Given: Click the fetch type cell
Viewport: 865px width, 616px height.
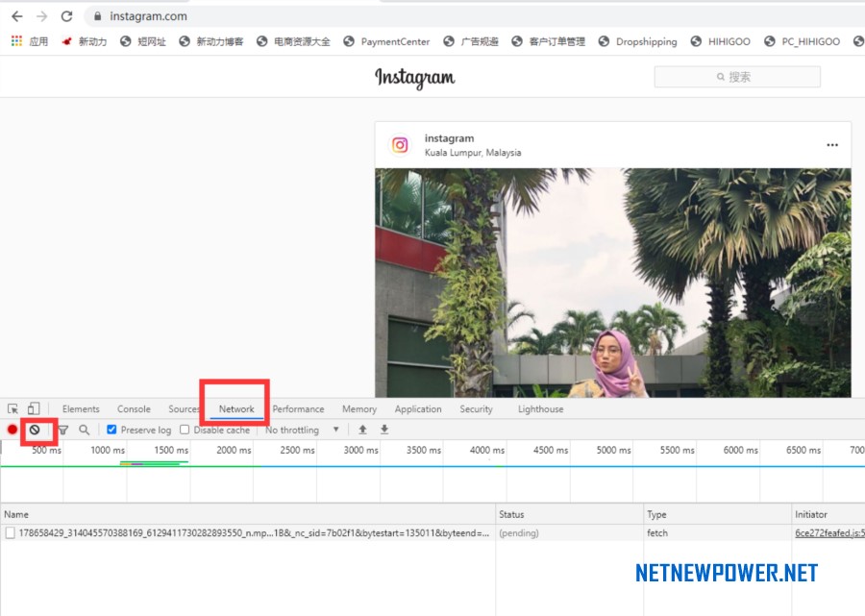Looking at the screenshot, I should click(657, 532).
